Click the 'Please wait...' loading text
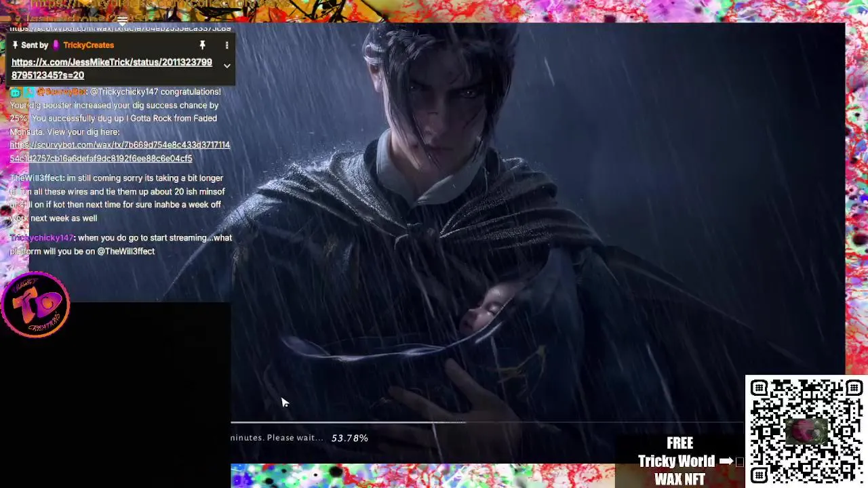The width and height of the screenshot is (868, 488). (x=295, y=438)
